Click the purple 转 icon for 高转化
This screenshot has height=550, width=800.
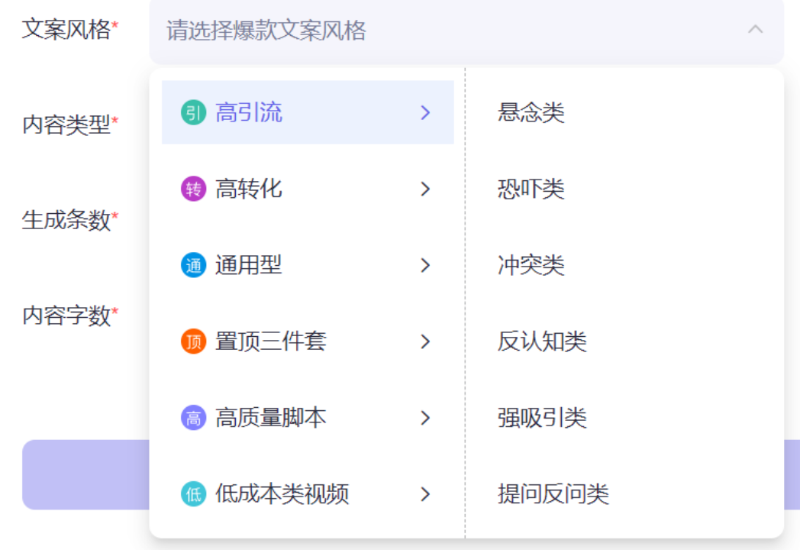193,189
